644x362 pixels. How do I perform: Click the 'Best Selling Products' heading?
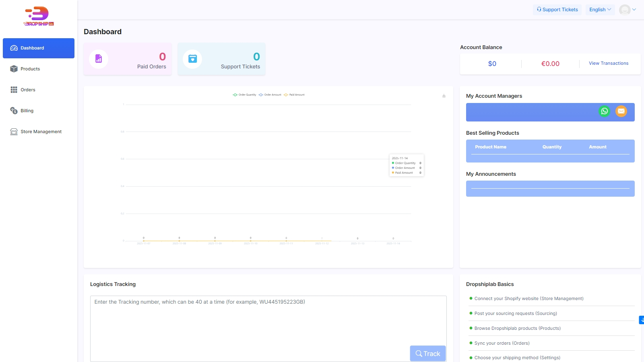coord(493,133)
